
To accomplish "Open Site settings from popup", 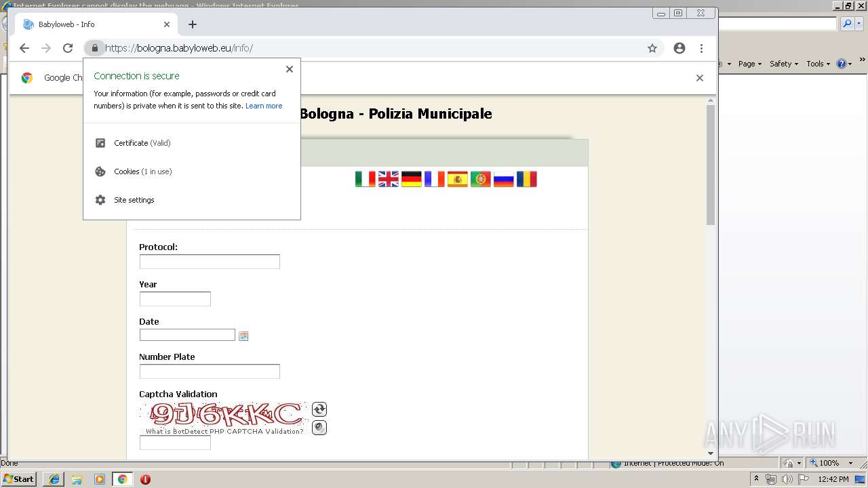I will pyautogui.click(x=192, y=200).
